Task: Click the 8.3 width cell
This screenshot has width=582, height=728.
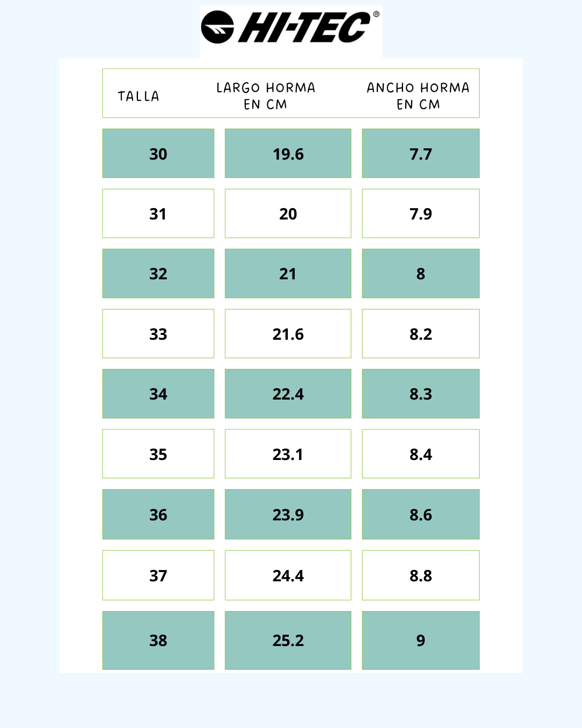Action: point(421,394)
